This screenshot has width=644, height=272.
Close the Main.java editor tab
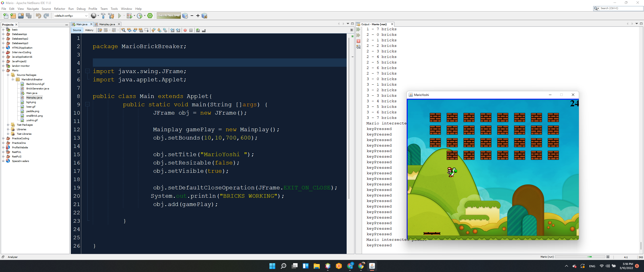91,24
